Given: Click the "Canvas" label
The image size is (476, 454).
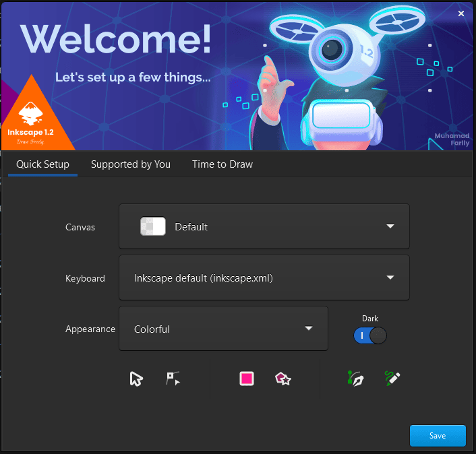Looking at the screenshot, I should tap(80, 227).
